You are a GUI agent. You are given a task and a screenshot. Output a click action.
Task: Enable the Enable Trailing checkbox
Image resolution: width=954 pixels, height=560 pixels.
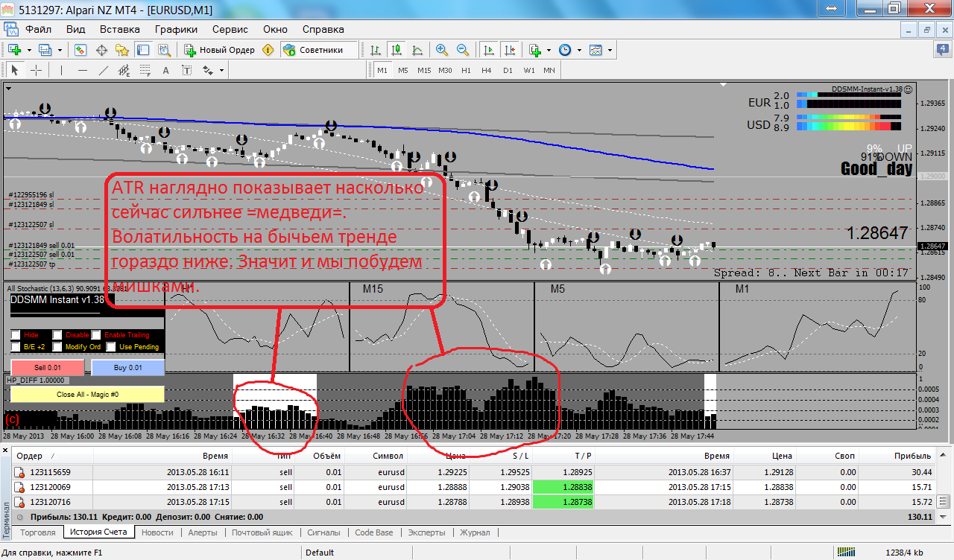pyautogui.click(x=95, y=335)
